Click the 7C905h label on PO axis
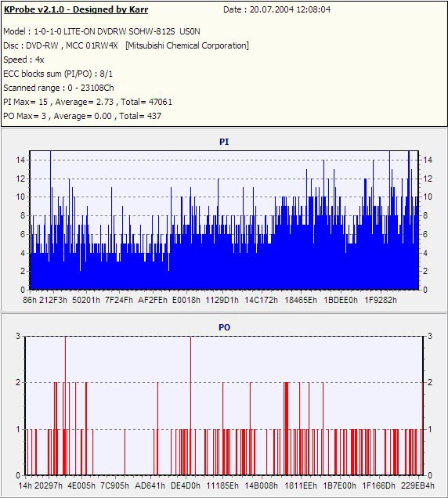448x498 pixels. pos(114,485)
